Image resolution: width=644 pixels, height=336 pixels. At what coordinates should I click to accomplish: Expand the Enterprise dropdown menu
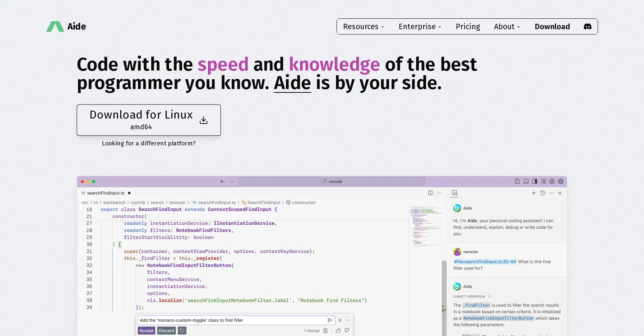420,26
